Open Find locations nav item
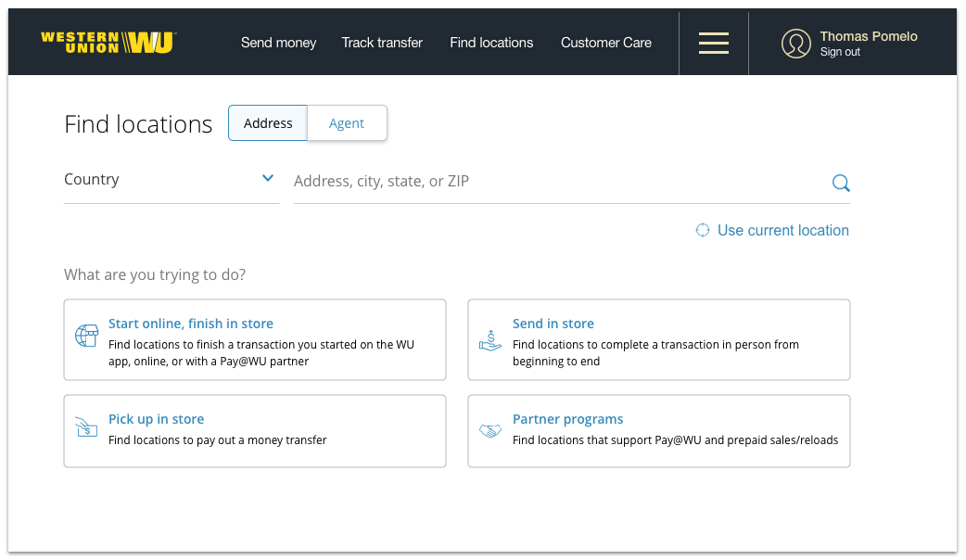The width and height of the screenshot is (966, 560). coord(491,43)
